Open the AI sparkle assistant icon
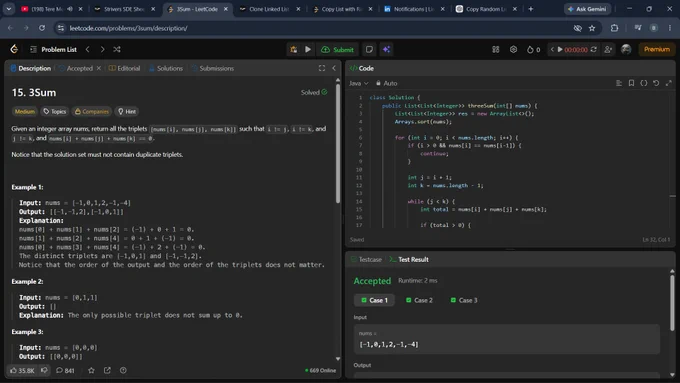 pos(386,49)
